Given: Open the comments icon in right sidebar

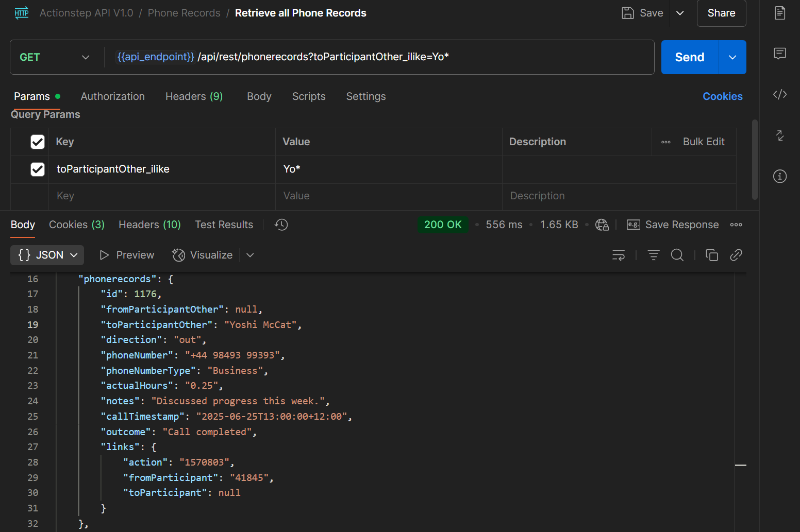Looking at the screenshot, I should pyautogui.click(x=780, y=54).
